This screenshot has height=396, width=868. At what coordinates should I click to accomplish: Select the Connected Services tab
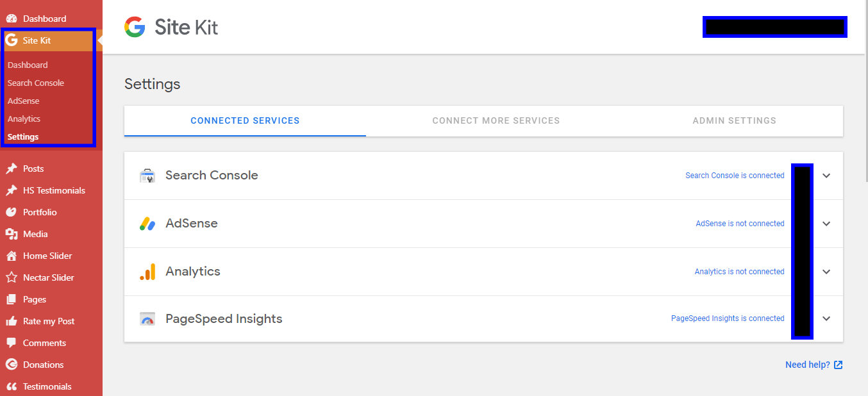(x=245, y=120)
